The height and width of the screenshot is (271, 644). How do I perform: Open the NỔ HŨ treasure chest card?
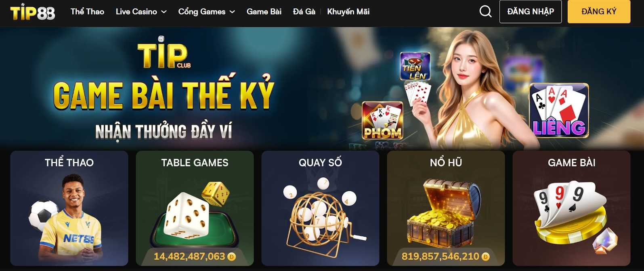[446, 208]
